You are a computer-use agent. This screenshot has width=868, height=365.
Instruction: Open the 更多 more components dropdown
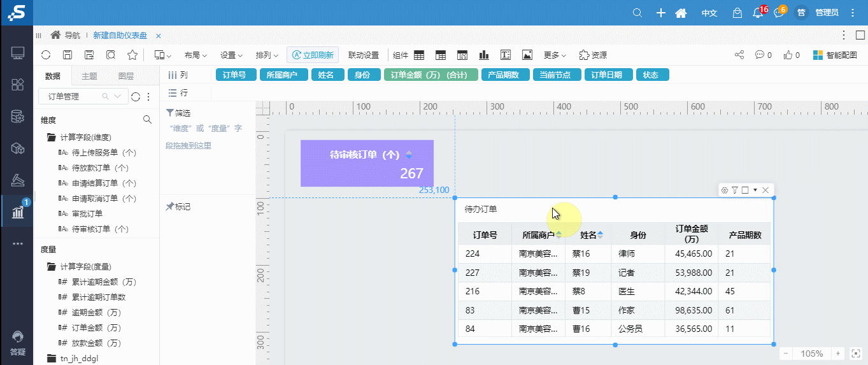(555, 55)
